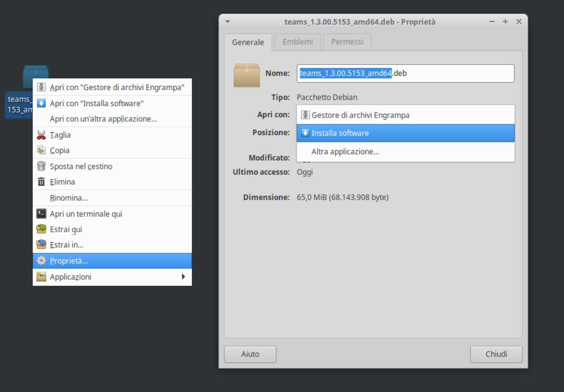564x392 pixels.
Task: Switch to the Permessi tab
Action: pos(347,42)
